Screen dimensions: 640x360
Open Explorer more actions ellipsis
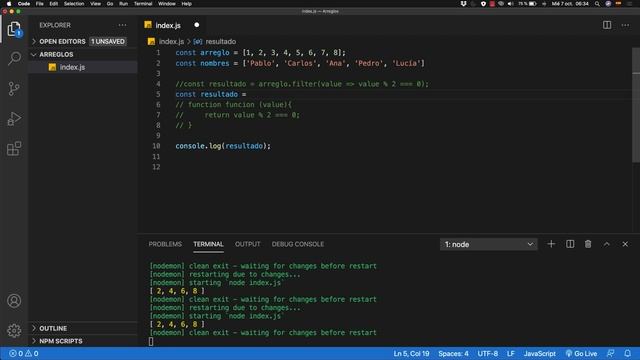pos(122,25)
